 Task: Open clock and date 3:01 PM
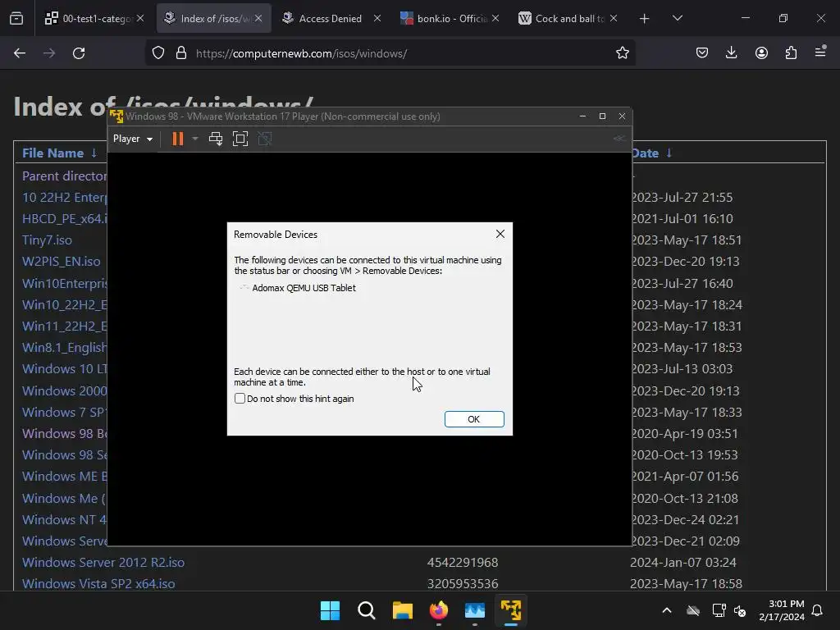pyautogui.click(x=782, y=610)
